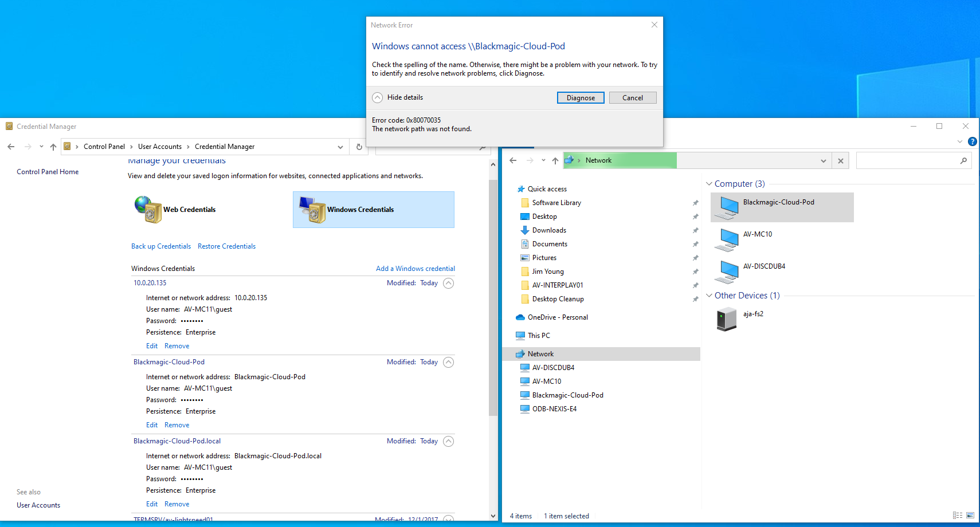This screenshot has width=980, height=527.
Task: Switch Explorer to details view
Action: (958, 516)
